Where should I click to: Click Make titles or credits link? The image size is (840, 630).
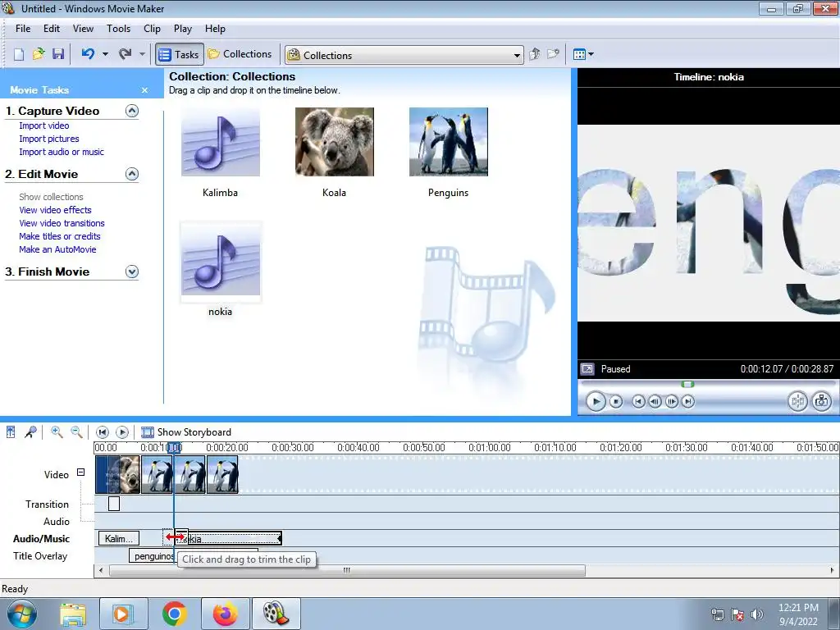(59, 236)
